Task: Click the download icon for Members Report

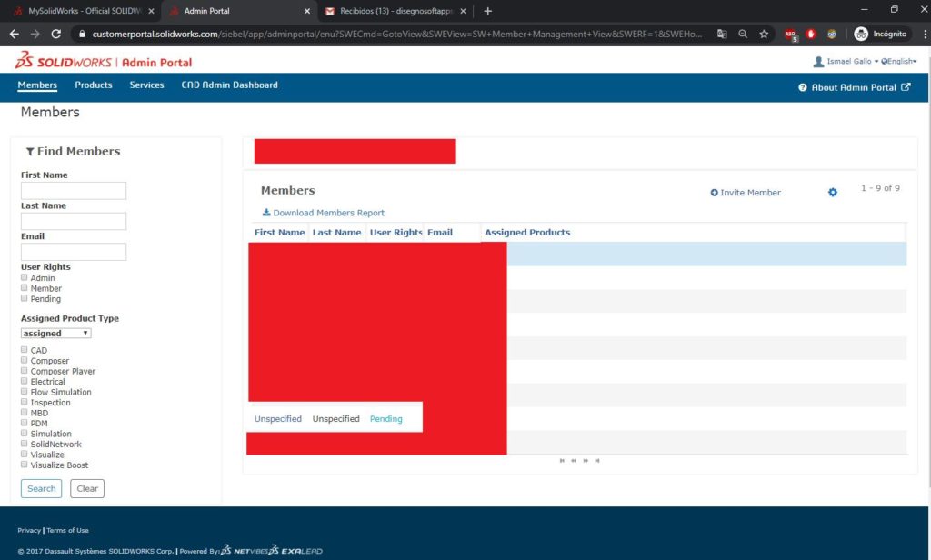Action: point(266,212)
